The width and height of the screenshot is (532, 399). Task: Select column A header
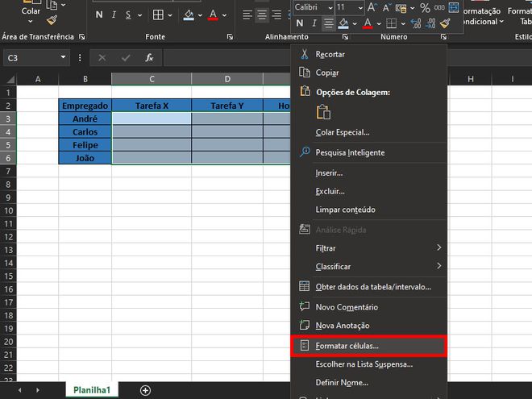point(38,79)
